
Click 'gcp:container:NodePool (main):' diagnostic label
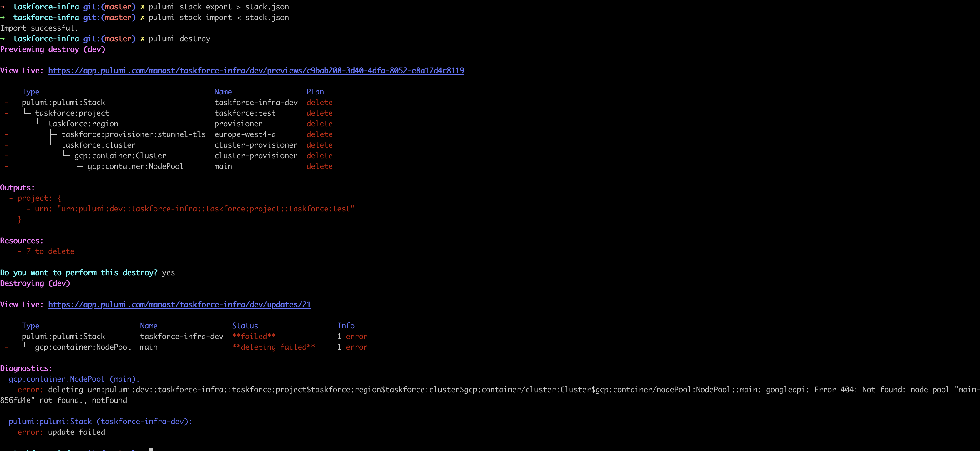[74, 379]
